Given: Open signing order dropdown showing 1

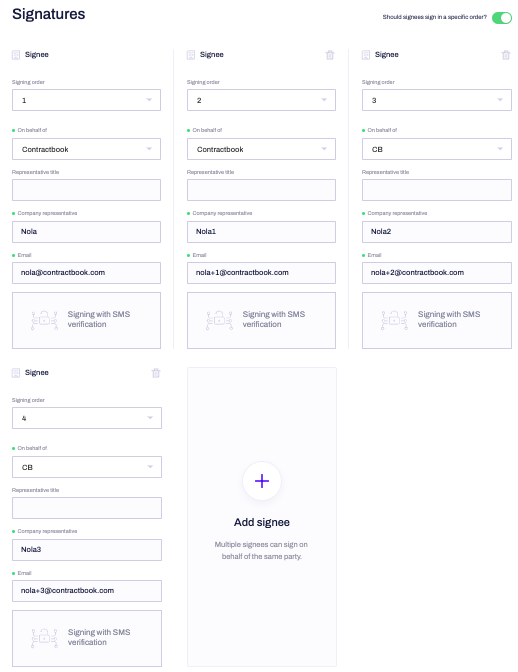Looking at the screenshot, I should point(87,100).
